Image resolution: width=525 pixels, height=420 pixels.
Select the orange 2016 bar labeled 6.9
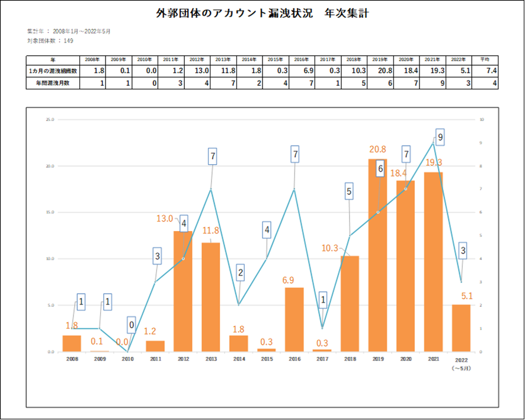[x=294, y=320]
